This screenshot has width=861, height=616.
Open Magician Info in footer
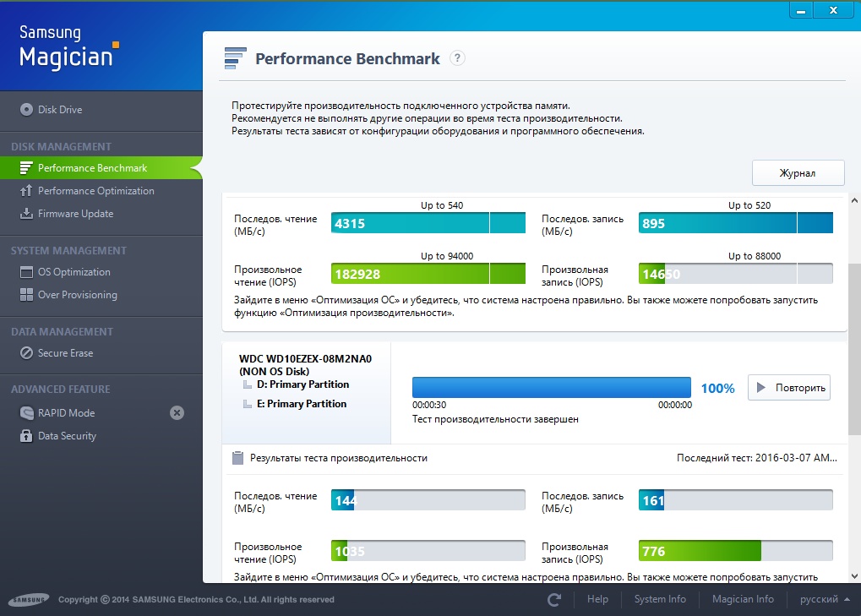click(x=743, y=599)
